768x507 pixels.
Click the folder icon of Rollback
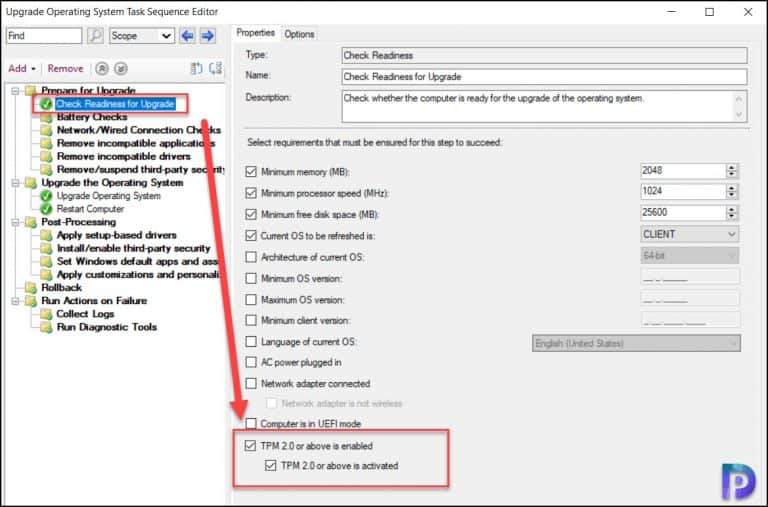(x=31, y=288)
